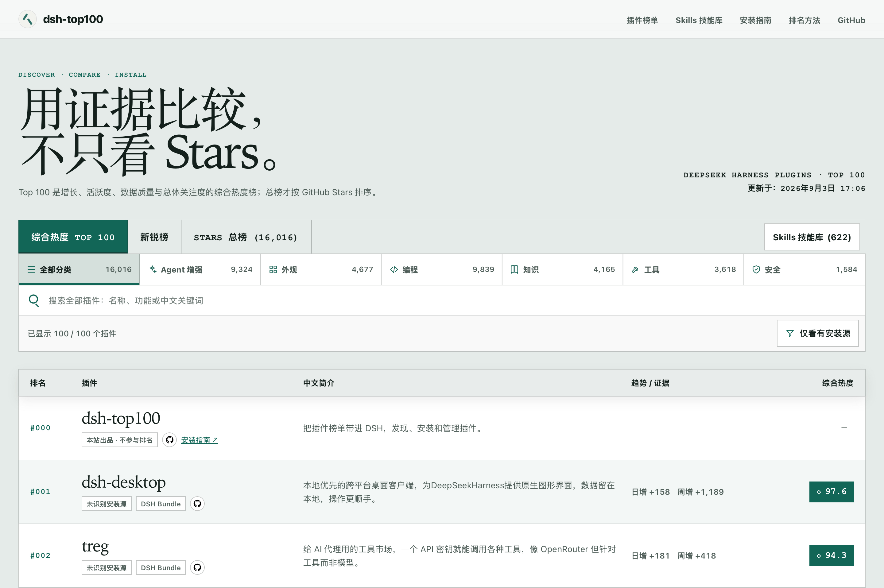This screenshot has height=588, width=884.
Task: Click the search magnifier icon
Action: tap(34, 300)
